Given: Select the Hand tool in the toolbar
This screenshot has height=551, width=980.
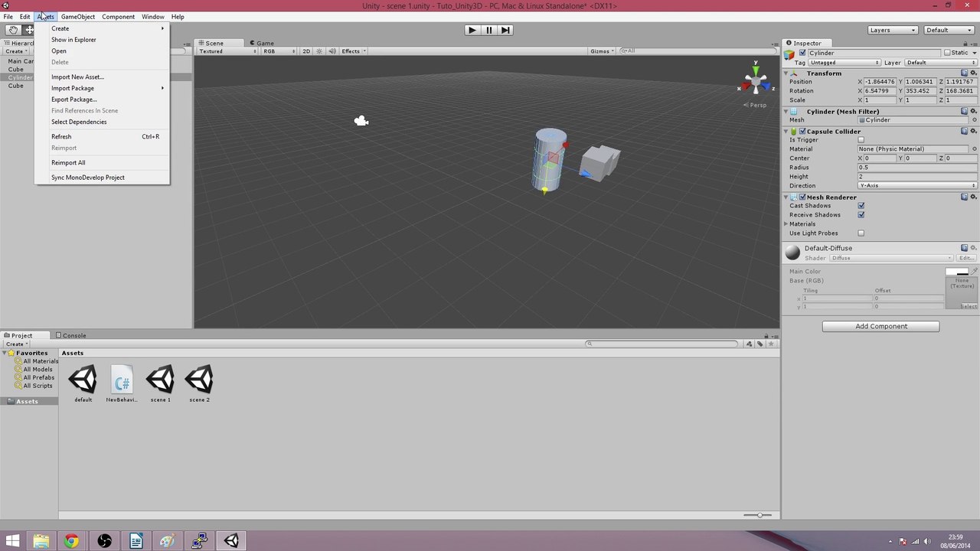Looking at the screenshot, I should click(x=13, y=30).
